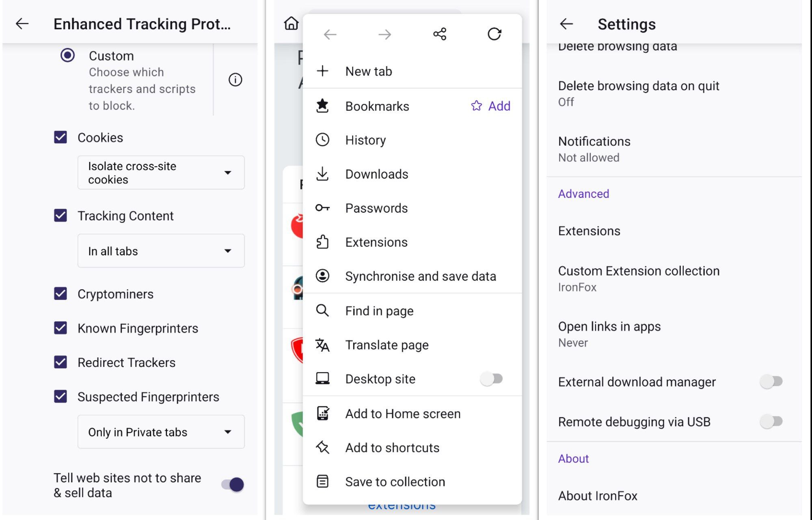Viewport: 812px width, 520px height.
Task: Go back from the Settings screen
Action: pyautogui.click(x=566, y=24)
